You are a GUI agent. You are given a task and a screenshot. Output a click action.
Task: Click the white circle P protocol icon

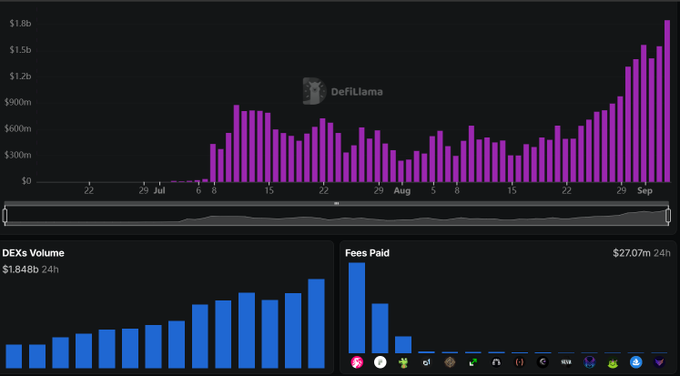pyautogui.click(x=380, y=362)
